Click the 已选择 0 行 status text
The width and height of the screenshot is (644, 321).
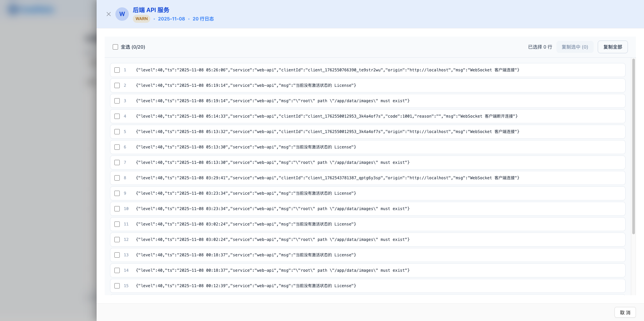[540, 47]
